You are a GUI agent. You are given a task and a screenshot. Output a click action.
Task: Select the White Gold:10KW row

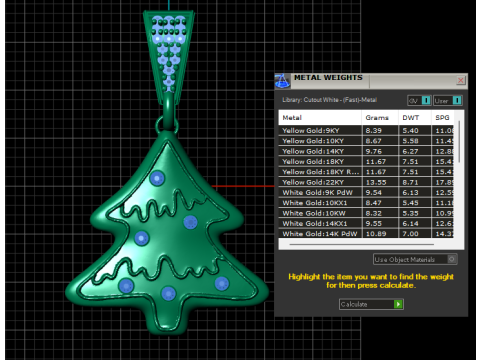366,213
